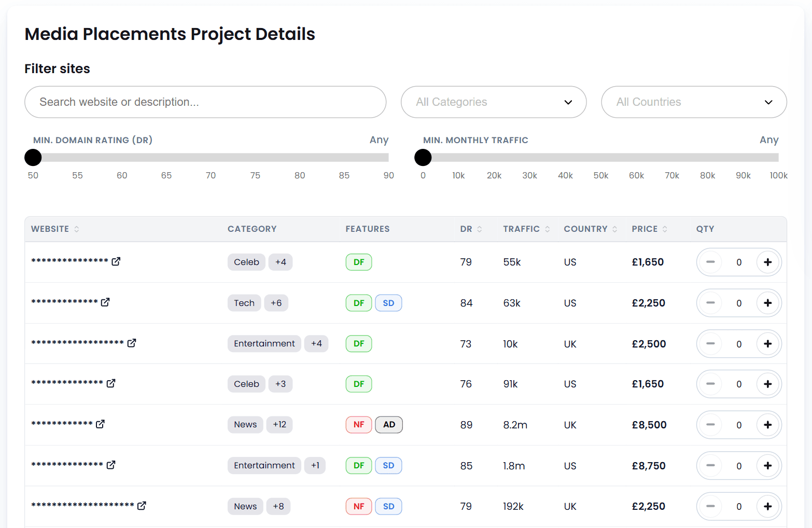The width and height of the screenshot is (812, 528).
Task: Click the AD feature badge
Action: [x=389, y=424]
